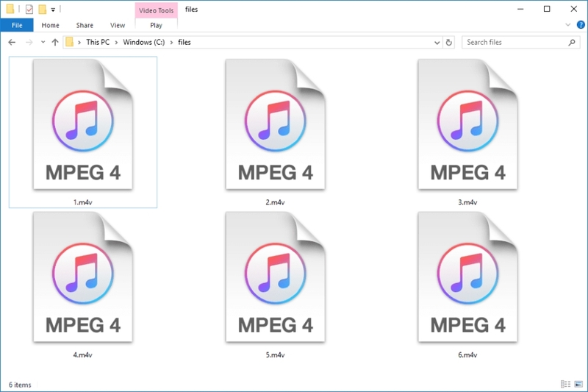Click the New Folder icon in title bar

click(x=43, y=10)
